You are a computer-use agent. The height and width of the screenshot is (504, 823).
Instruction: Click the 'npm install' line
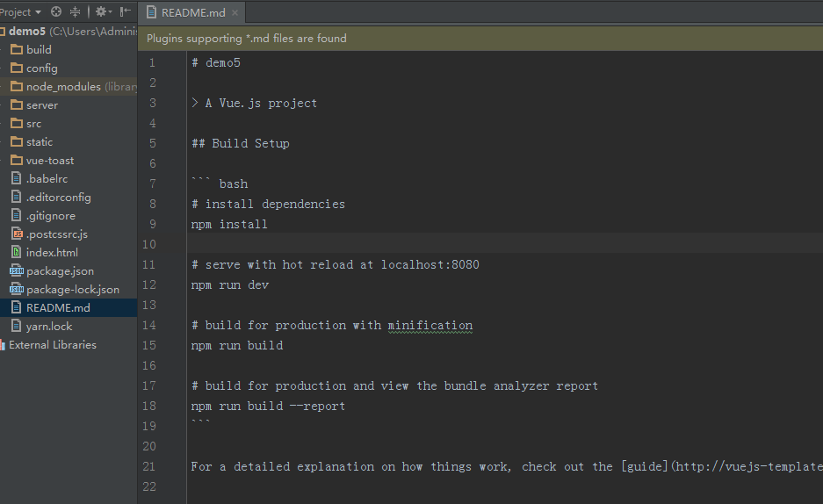(x=229, y=225)
